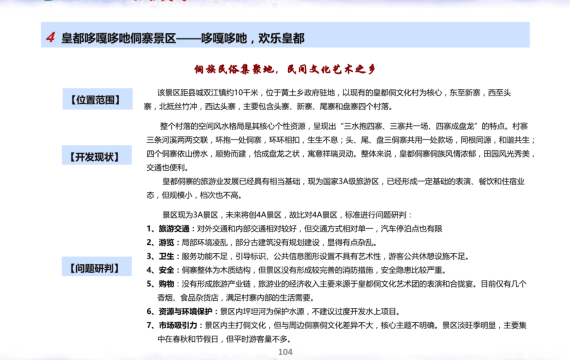Click list item 4 安全
Screen dimensions: 570x360
[297, 270]
